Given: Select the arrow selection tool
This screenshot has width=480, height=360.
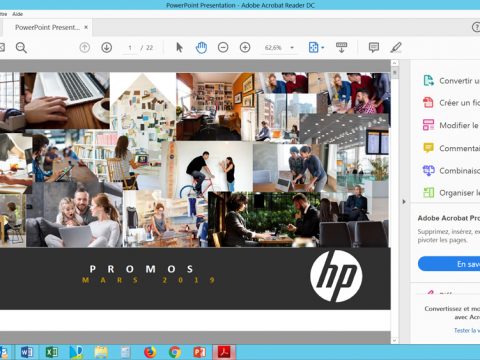Looking at the screenshot, I should pos(179,48).
